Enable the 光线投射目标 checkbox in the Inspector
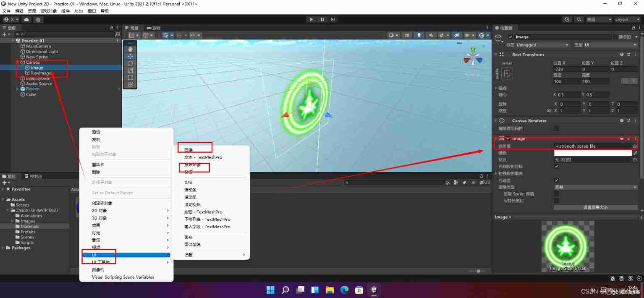The height and width of the screenshot is (298, 644). 556,166
